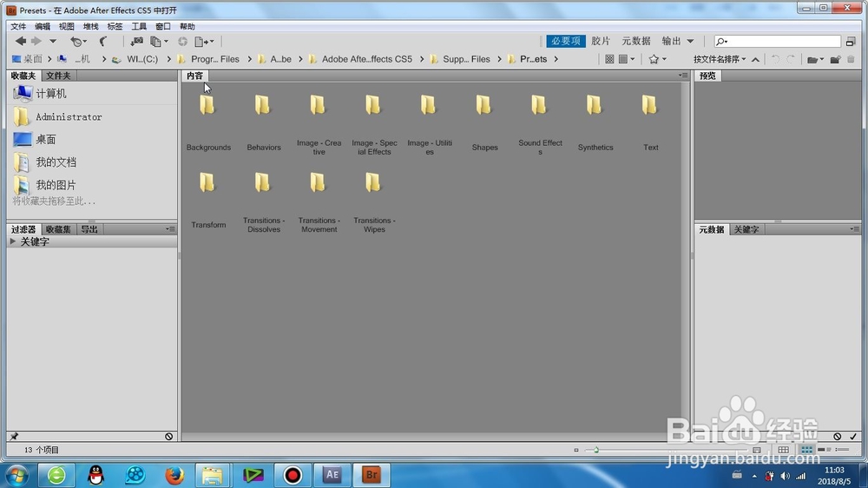The width and height of the screenshot is (868, 488).
Task: Click the delete trash icon
Action: point(851,59)
